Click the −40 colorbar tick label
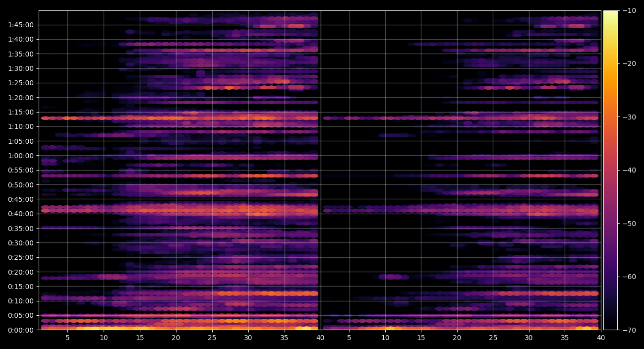This screenshot has height=349, width=644. coord(629,170)
